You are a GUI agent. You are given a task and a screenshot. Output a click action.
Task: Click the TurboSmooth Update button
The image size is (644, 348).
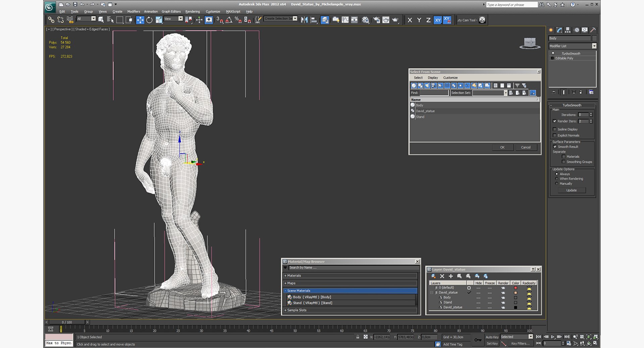[x=572, y=190]
